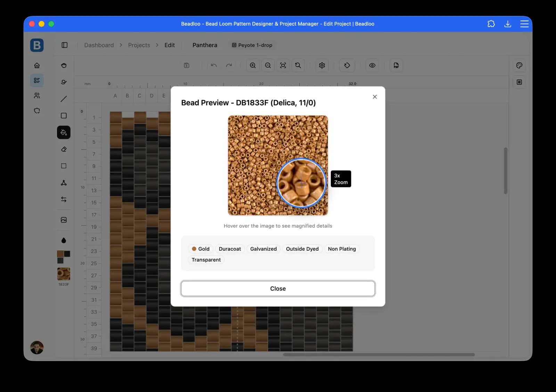The image size is (556, 392).
Task: Toggle the eye preview visibility
Action: coord(372,65)
